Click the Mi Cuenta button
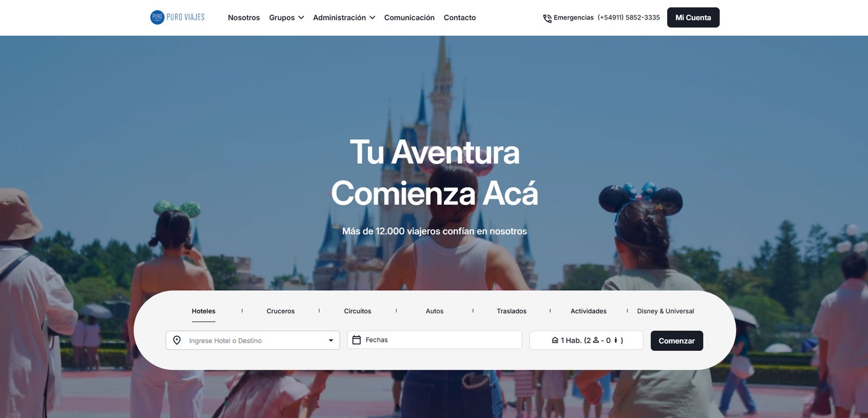This screenshot has width=868, height=418. coord(693,17)
